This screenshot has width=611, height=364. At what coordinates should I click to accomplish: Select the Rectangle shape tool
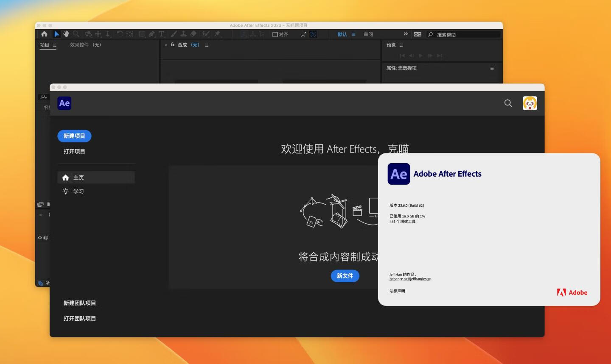click(x=142, y=34)
